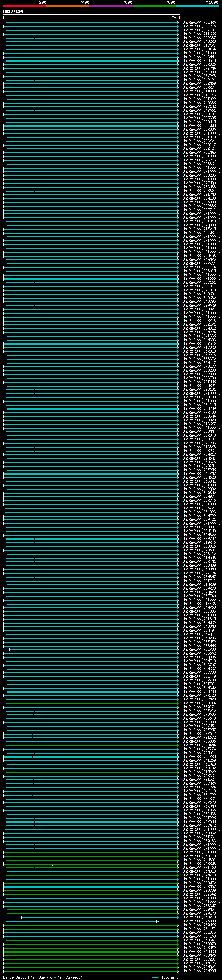Click the green ~80% identity legend bar
Screen dimensions: 222x980
tap(154, 6)
